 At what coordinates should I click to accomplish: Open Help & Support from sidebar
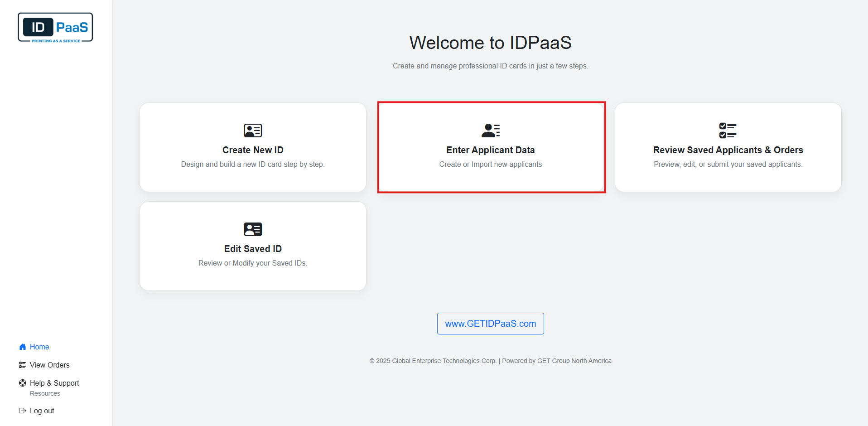54,383
